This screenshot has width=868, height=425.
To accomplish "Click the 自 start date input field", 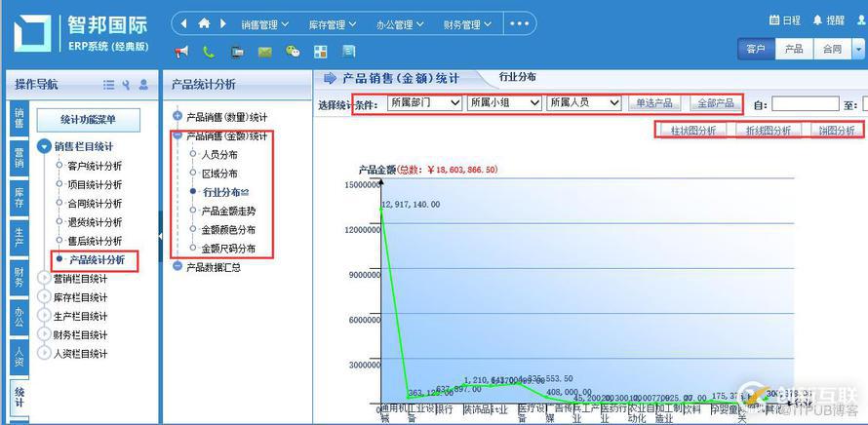I will 806,103.
